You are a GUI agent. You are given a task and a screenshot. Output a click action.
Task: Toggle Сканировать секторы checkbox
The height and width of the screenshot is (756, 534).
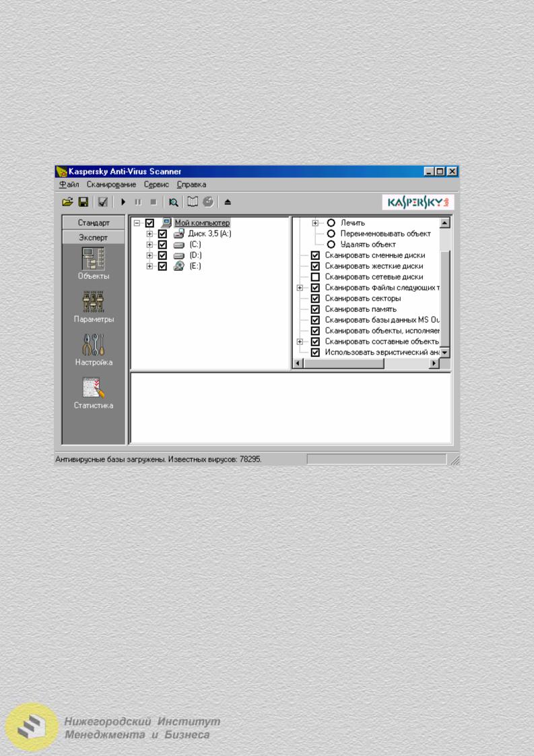tap(315, 298)
